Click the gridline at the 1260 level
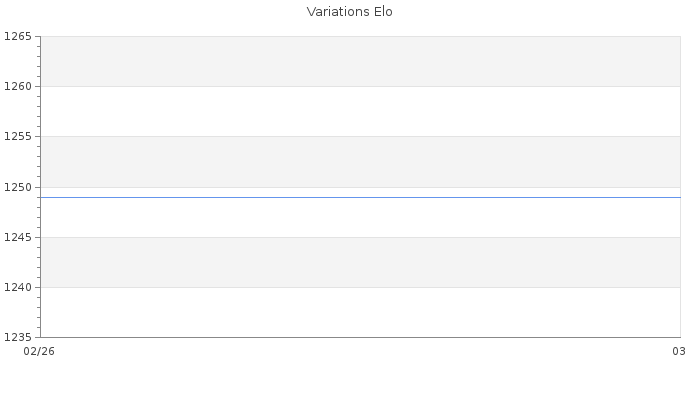The image size is (700, 400). 360,86
